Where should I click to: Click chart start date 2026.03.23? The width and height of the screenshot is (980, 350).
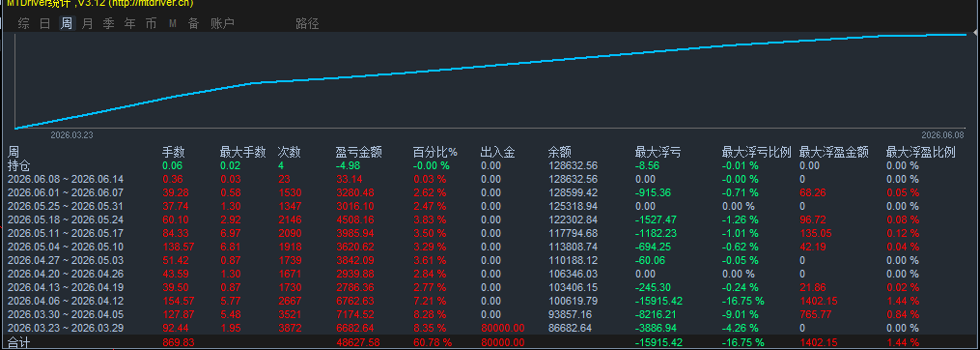click(71, 134)
